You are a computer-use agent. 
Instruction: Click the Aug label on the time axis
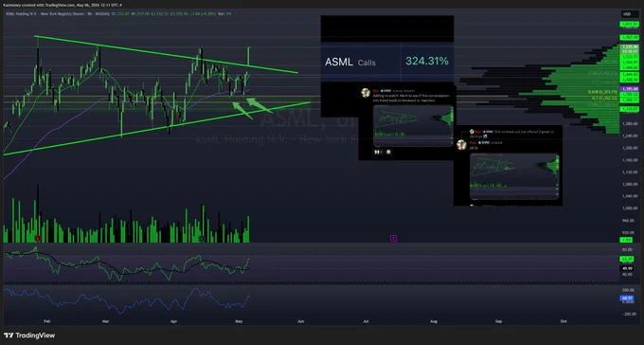coord(434,321)
